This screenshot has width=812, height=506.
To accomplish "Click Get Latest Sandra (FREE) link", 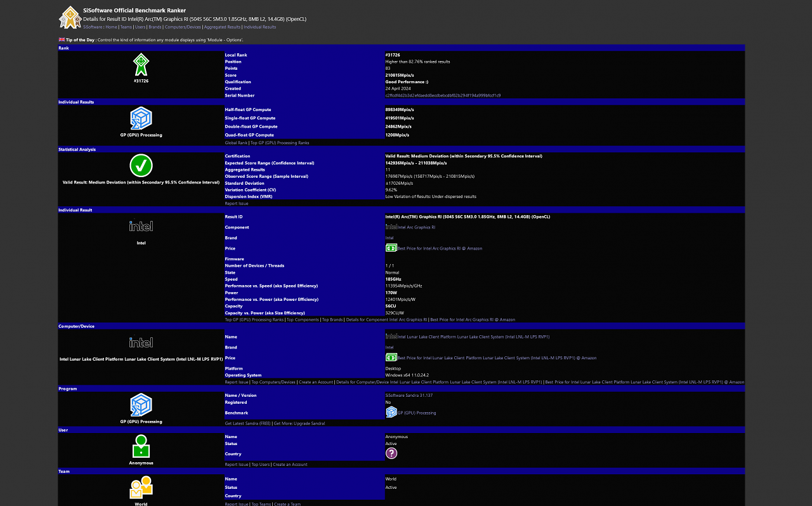I will [x=248, y=423].
